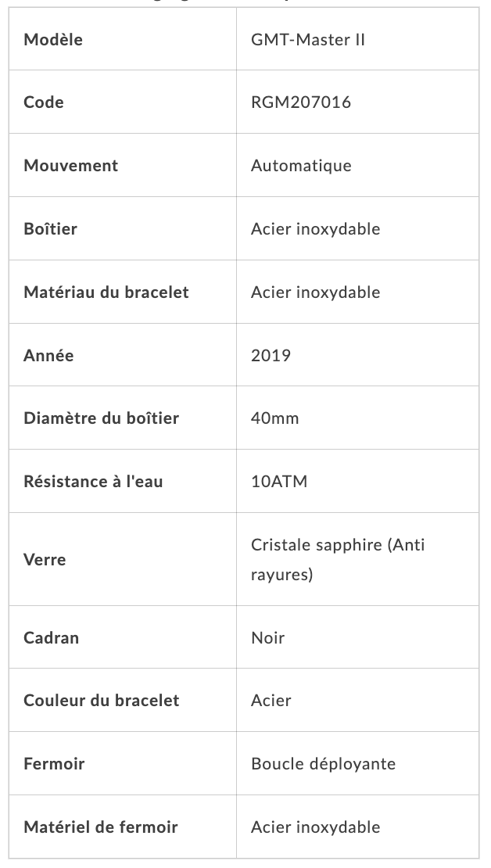Click the GMT-Master II value
Screen dimensions: 491x868
point(308,39)
